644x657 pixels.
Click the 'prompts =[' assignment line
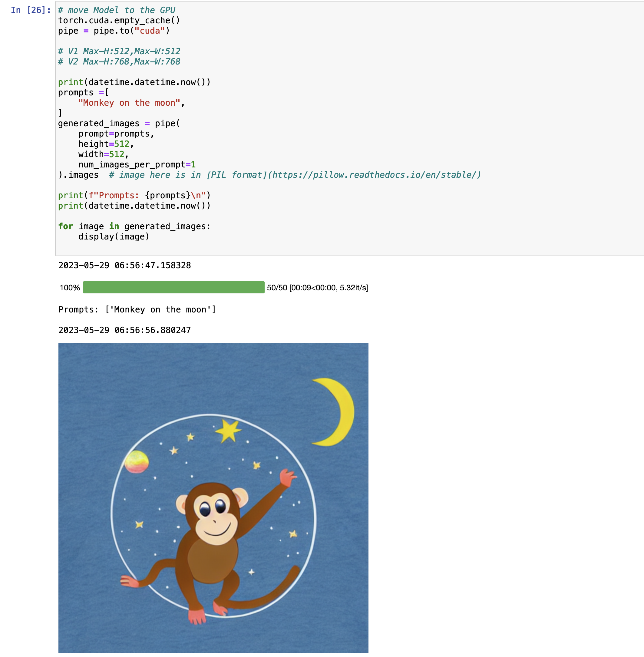(83, 93)
